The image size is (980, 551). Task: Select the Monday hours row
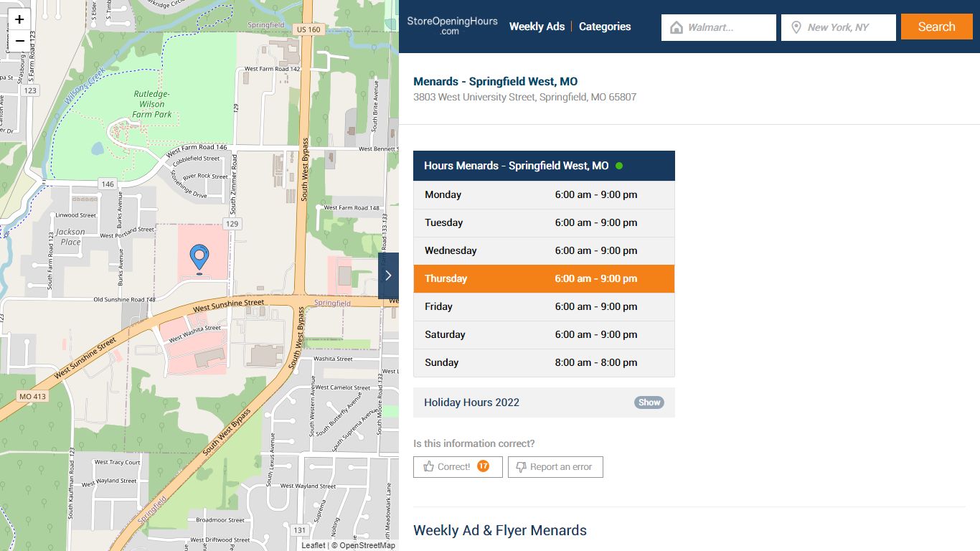pyautogui.click(x=544, y=194)
